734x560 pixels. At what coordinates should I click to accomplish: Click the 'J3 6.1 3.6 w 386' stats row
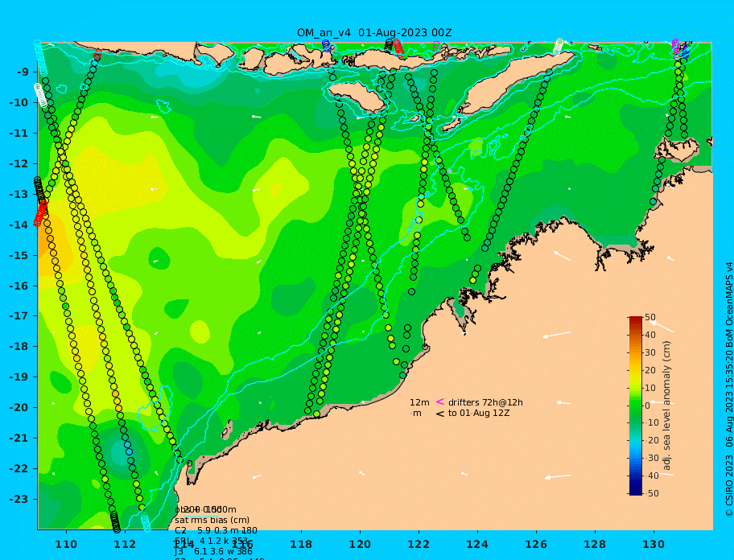[213, 552]
